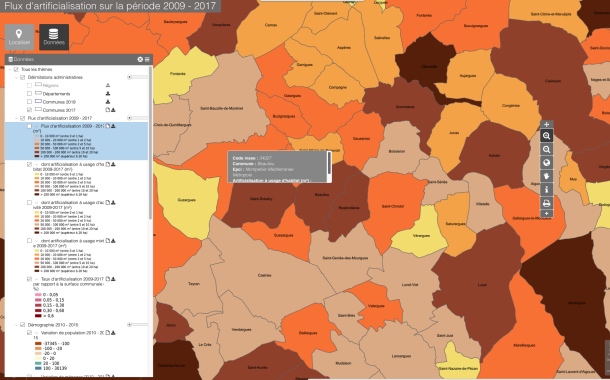610x380 pixels.
Task: Enable the Départements layer checkbox
Action: point(29,94)
